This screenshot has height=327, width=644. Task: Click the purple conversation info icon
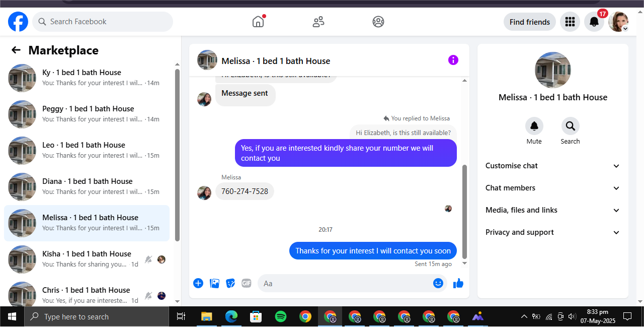[453, 60]
